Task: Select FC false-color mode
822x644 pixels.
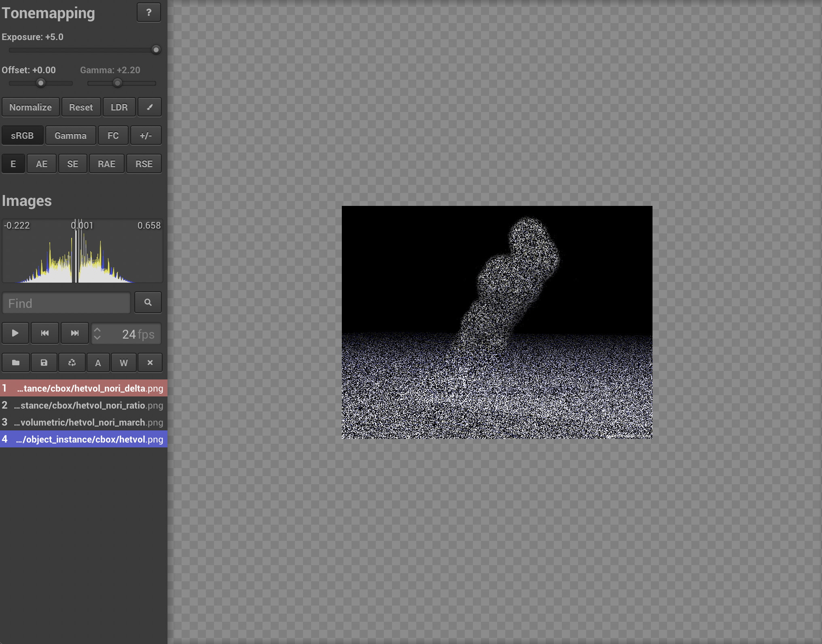Action: pyautogui.click(x=113, y=136)
